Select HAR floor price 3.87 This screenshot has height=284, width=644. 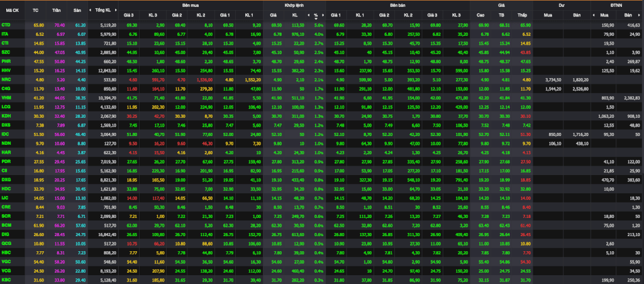(x=81, y=152)
